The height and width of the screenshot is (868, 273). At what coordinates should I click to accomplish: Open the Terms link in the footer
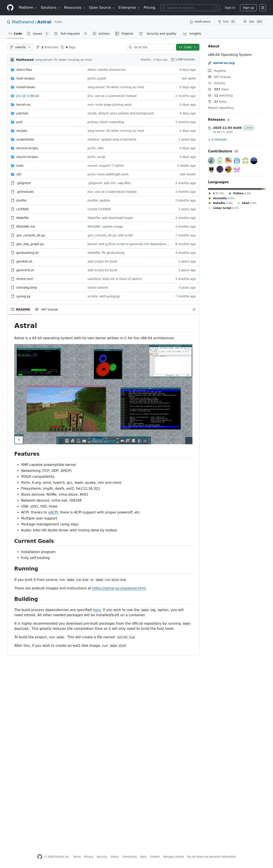coord(77,857)
